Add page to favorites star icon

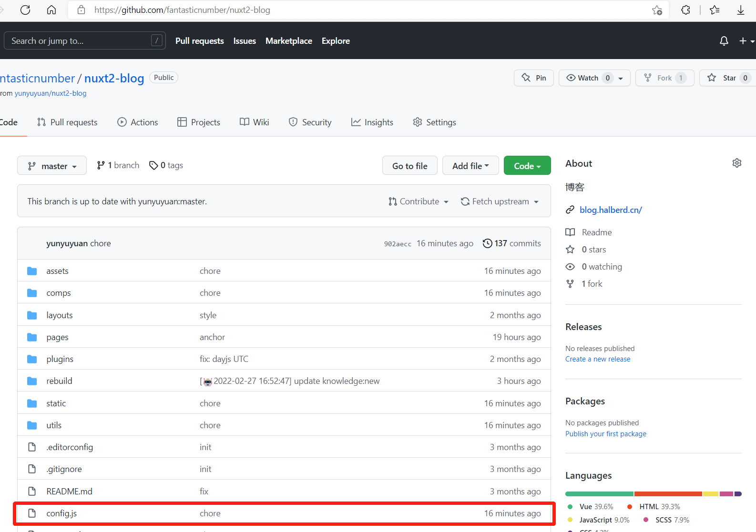657,10
